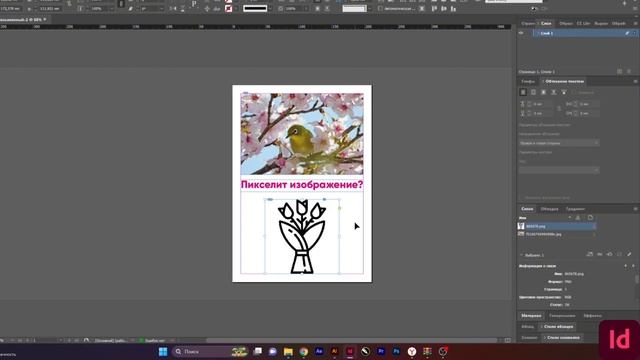
Task: Click the preflight status indicator at bottom
Action: pos(152,340)
